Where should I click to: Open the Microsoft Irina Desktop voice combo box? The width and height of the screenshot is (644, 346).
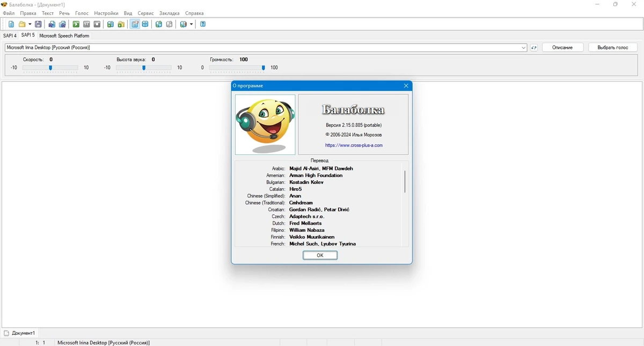(266, 48)
